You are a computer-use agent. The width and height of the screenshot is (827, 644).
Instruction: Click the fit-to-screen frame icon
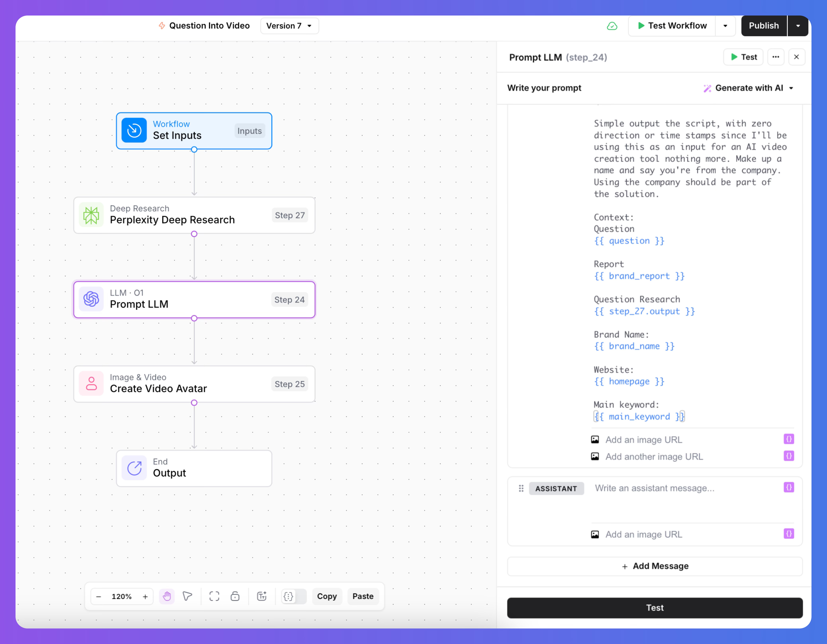[x=214, y=596]
